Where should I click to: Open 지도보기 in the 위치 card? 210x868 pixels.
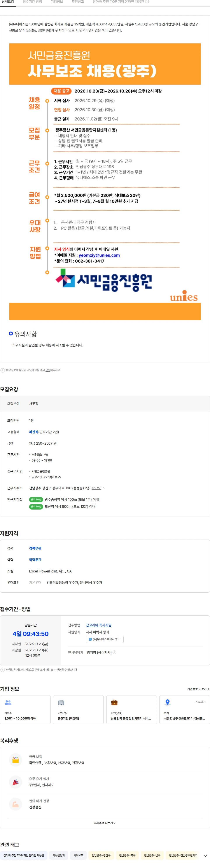tap(201, 702)
